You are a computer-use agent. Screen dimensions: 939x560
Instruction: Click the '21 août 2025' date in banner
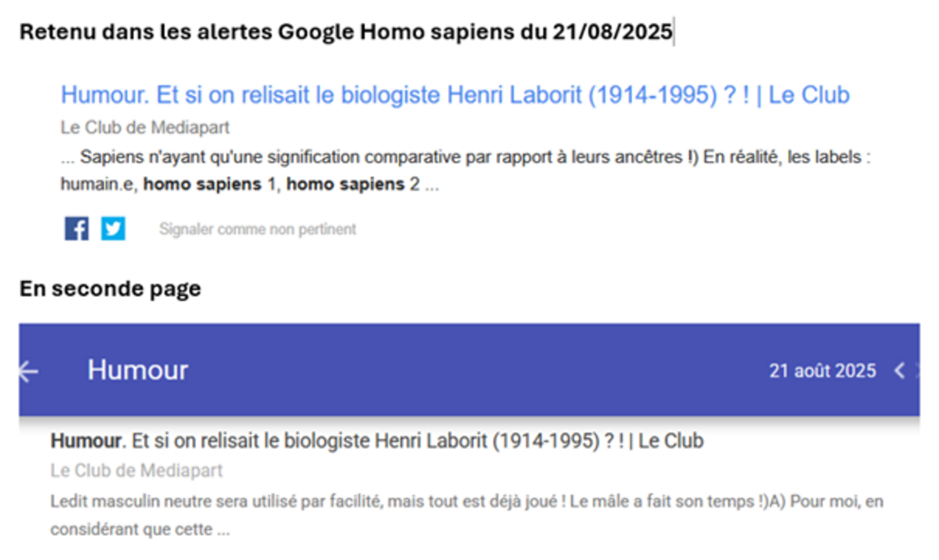pyautogui.click(x=822, y=371)
